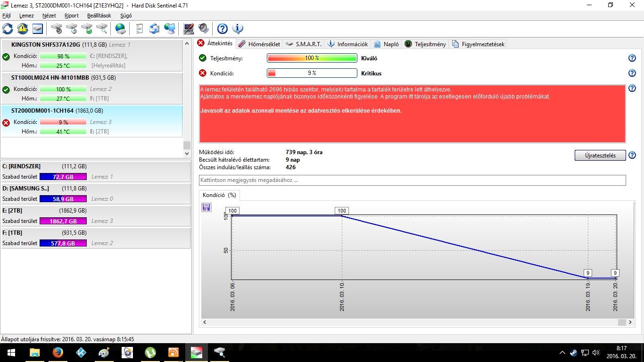This screenshot has height=362, width=644.
Task: Switch to the Áttekintés tab
Action: coord(215,43)
